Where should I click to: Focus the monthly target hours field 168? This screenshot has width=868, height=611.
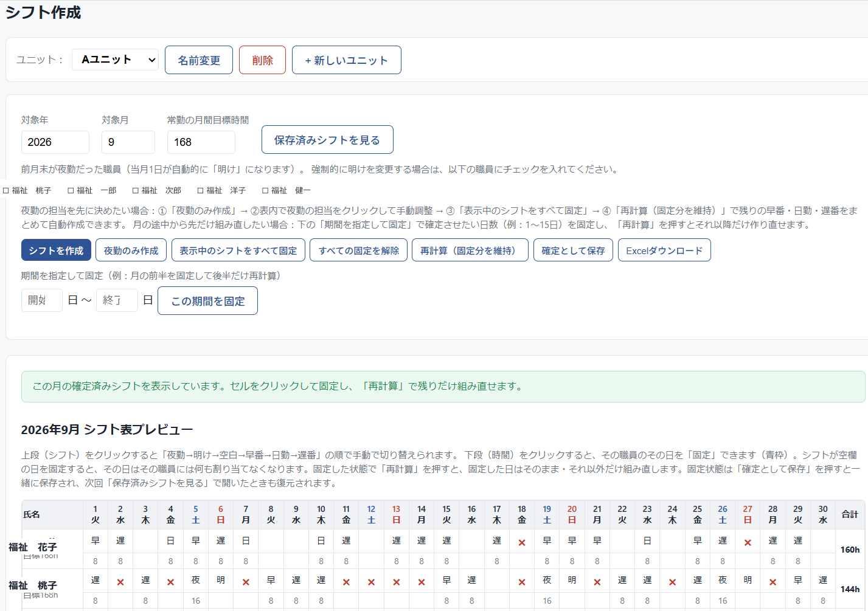click(201, 142)
